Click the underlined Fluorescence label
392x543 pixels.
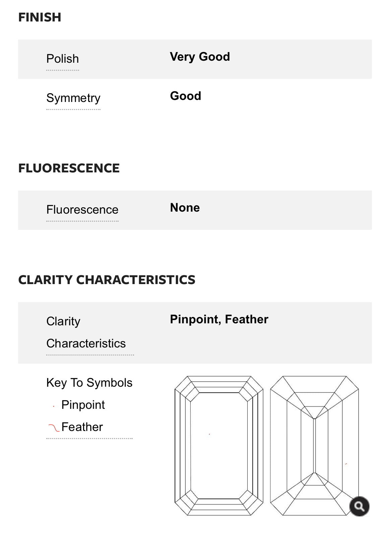tap(82, 210)
